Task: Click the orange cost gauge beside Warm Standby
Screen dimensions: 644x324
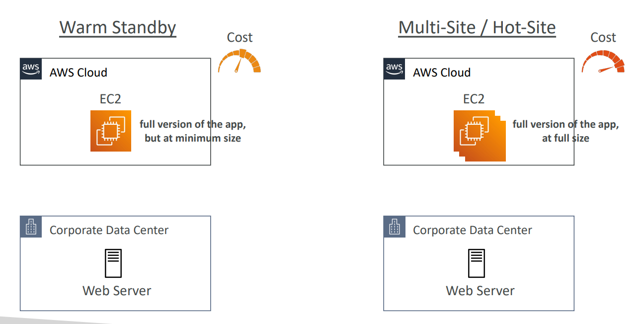Action: [240, 62]
